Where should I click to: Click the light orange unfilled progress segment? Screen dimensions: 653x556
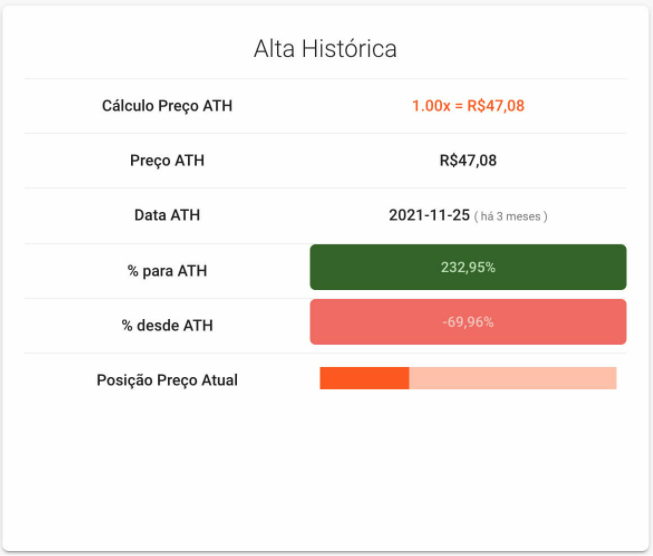coord(513,378)
